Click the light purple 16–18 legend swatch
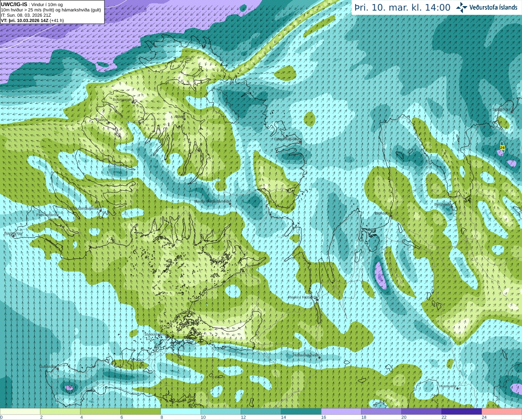522x420 pixels. point(341,411)
